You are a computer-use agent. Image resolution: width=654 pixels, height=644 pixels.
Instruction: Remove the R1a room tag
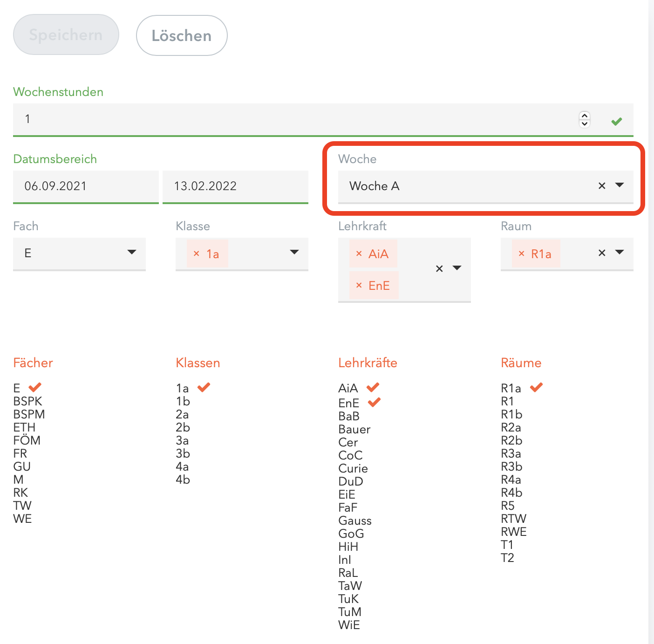point(521,253)
